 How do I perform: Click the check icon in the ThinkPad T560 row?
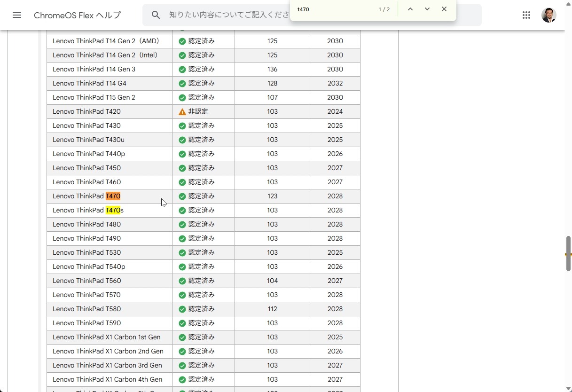tap(182, 281)
